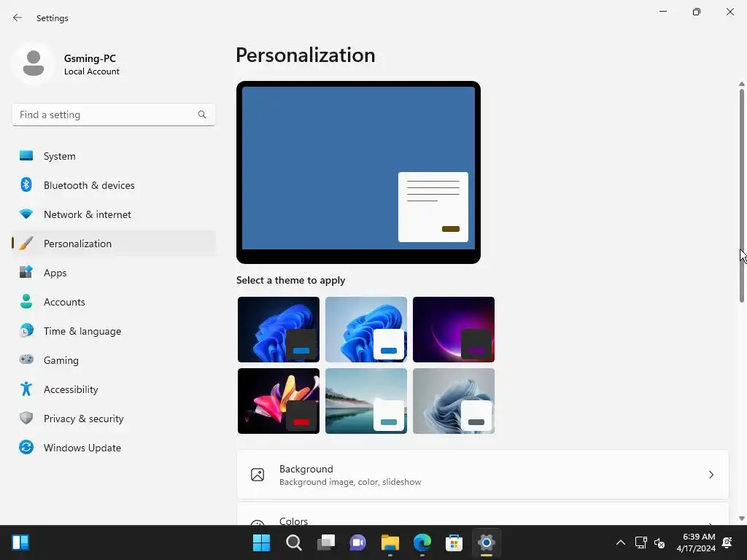747x560 pixels.
Task: Expand the Background settings chevron
Action: click(711, 475)
